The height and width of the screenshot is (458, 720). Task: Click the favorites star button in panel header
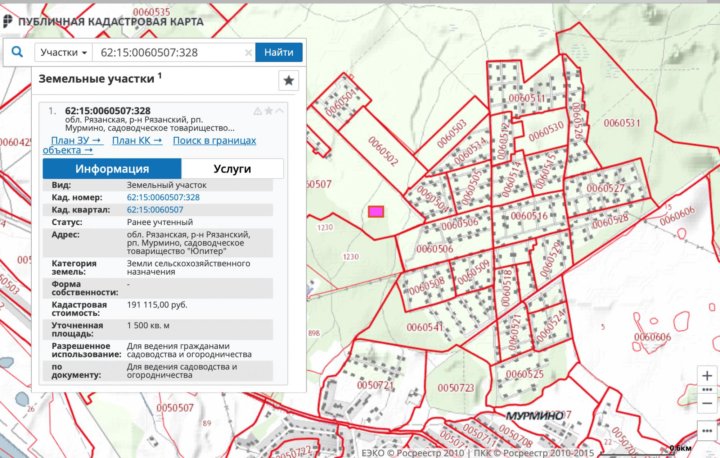click(x=288, y=81)
